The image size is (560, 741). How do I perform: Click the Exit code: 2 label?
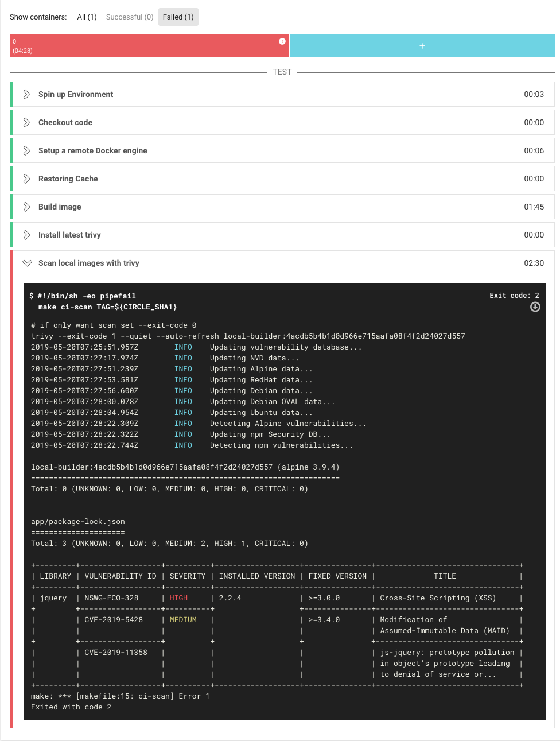click(x=514, y=296)
